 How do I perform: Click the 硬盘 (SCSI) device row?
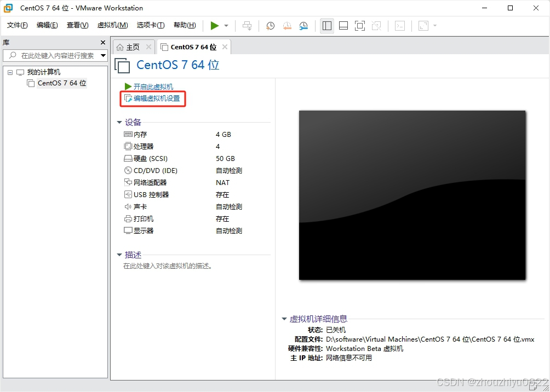(197, 158)
